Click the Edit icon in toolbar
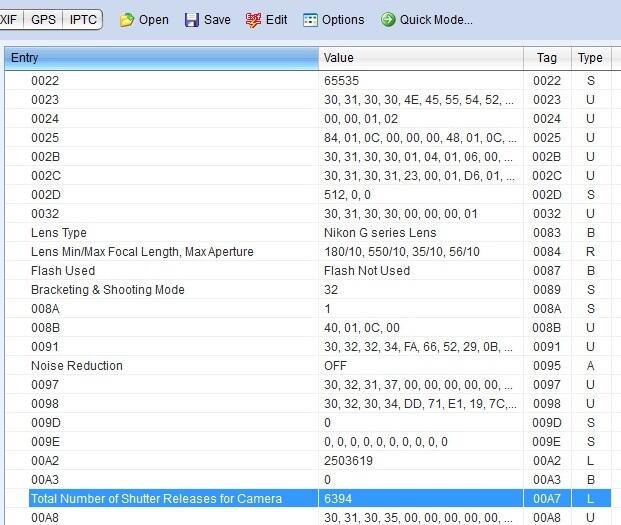Screen dimensions: 621x525 tap(252, 20)
